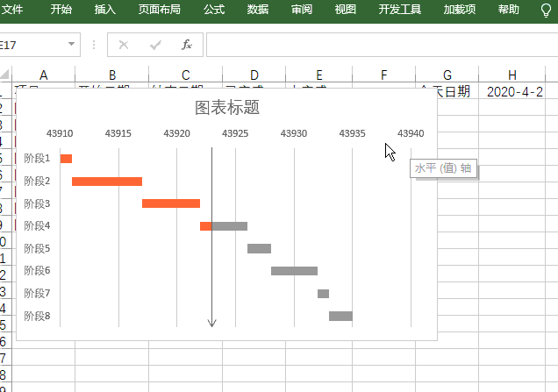Image resolution: width=558 pixels, height=392 pixels.
Task: Click category label 阶段6
Action: [x=37, y=271]
